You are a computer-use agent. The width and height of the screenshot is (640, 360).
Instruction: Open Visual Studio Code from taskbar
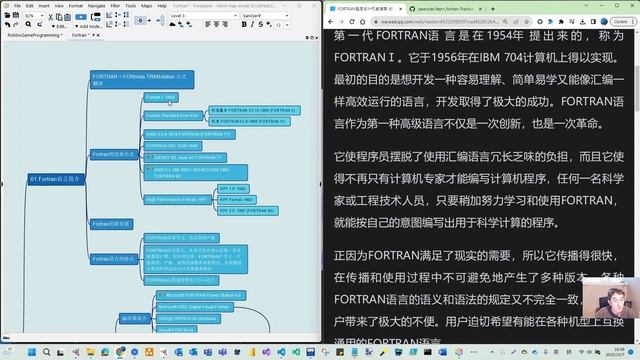tap(281, 352)
